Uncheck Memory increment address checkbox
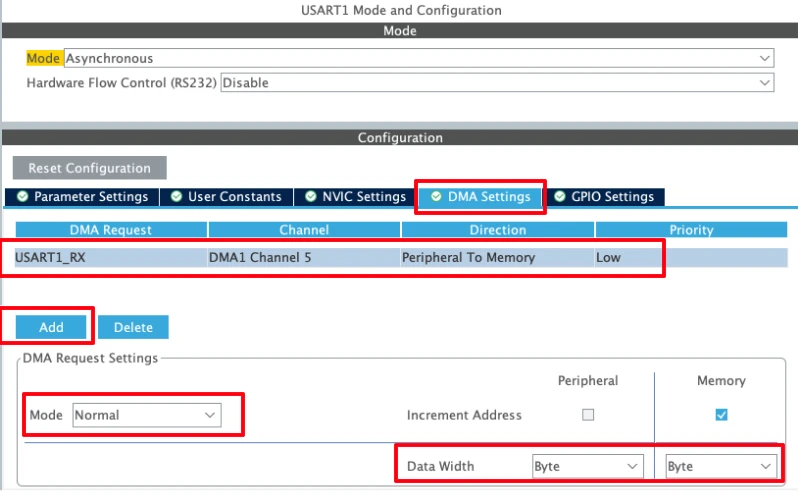801x500 pixels. pos(721,414)
